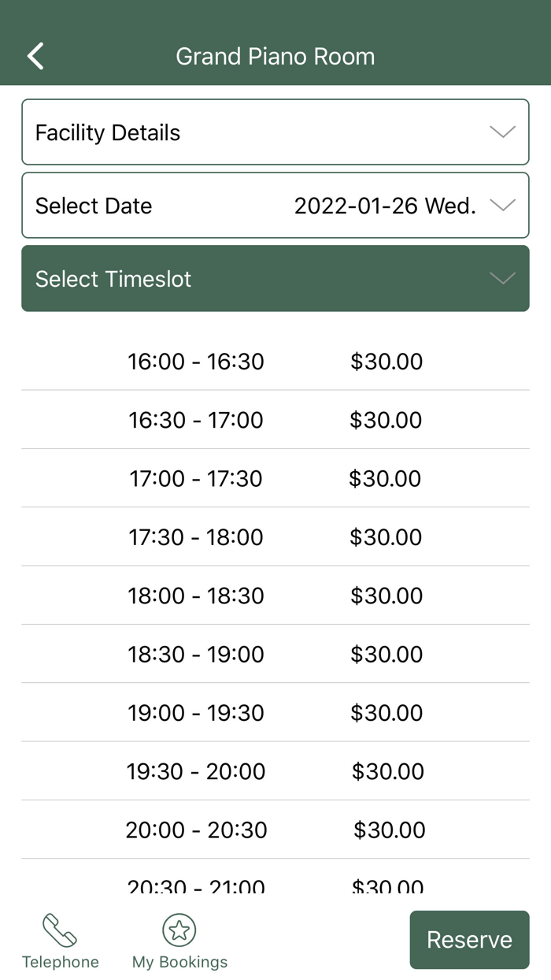Select the 19:00 - 19:30 timeslot
Image resolution: width=551 pixels, height=980 pixels.
275,713
